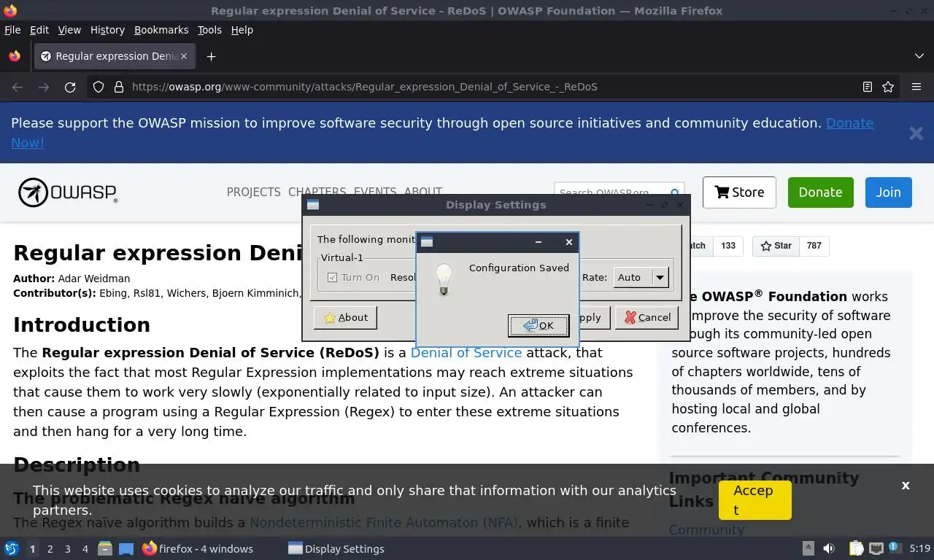This screenshot has height=560, width=934.
Task: Reload the current page
Action: coord(70,87)
